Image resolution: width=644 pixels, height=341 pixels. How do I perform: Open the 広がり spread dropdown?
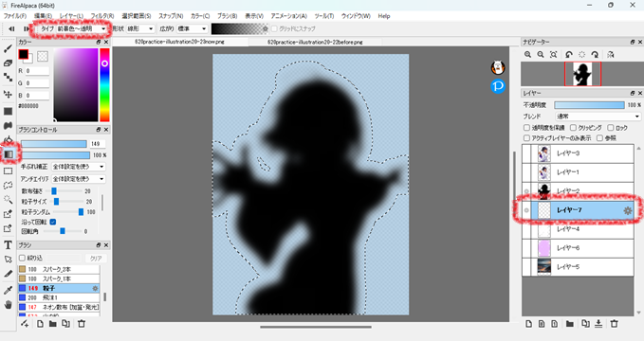(192, 28)
